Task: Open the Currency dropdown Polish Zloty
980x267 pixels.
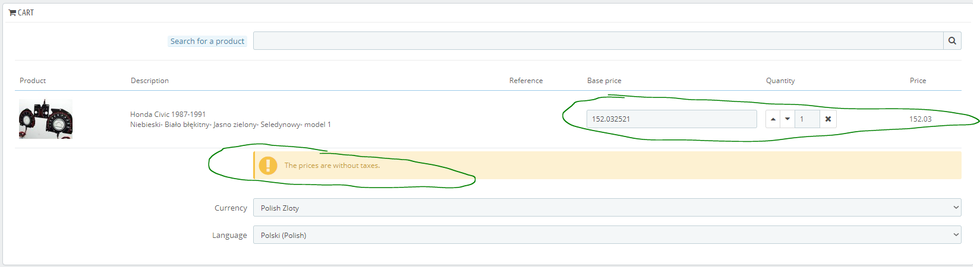Action: [607, 208]
